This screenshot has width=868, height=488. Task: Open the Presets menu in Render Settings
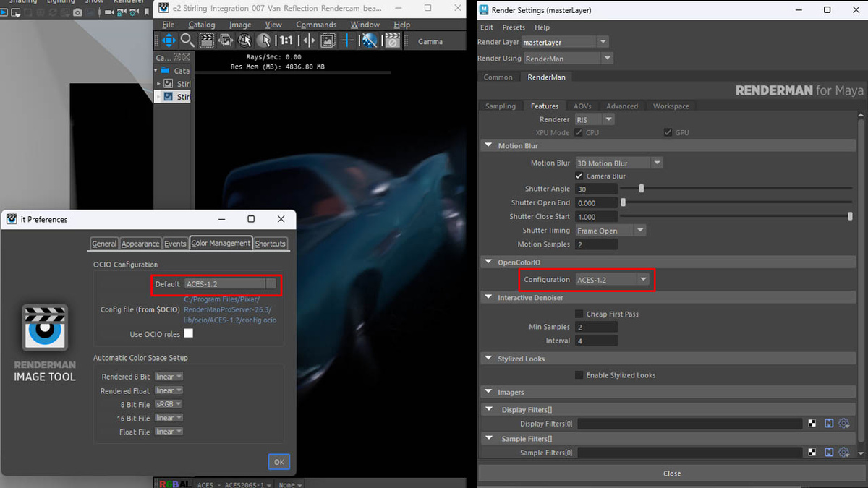click(x=514, y=27)
